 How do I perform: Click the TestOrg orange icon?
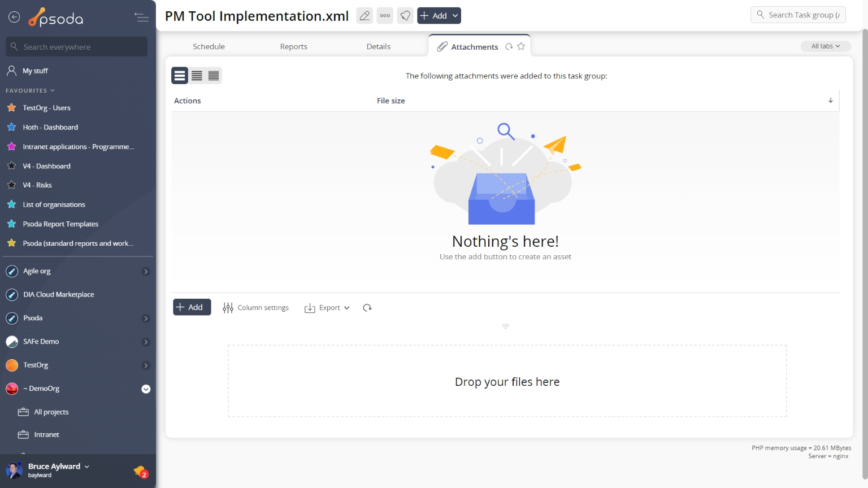tap(12, 365)
